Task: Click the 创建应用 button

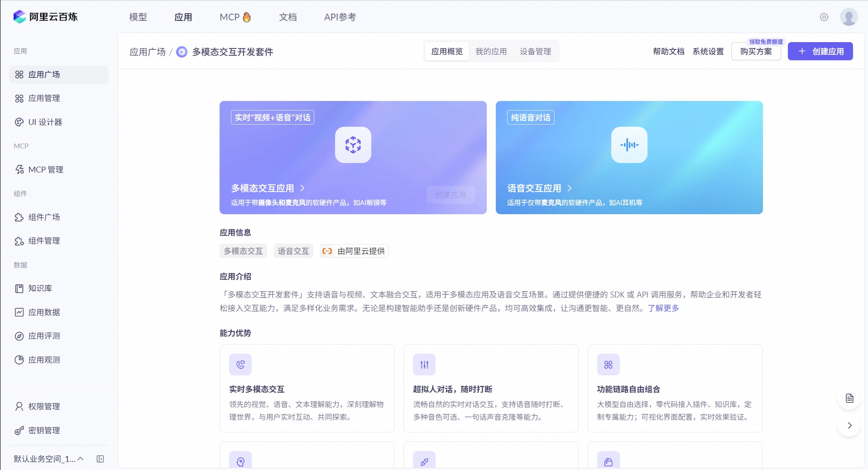Action: (820, 51)
